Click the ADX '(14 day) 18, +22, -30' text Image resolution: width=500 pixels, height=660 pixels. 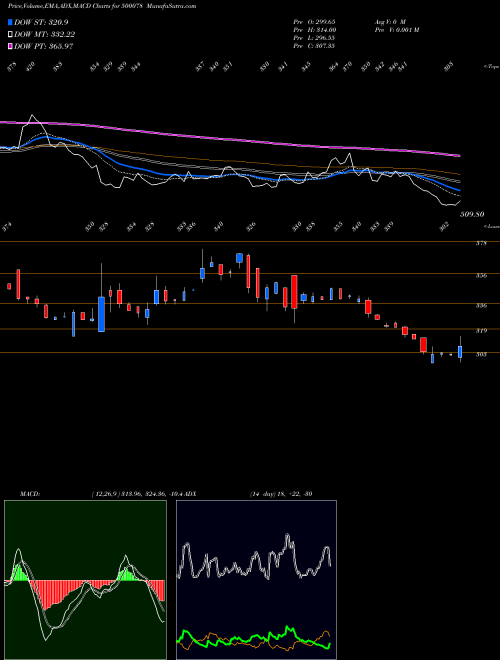coord(281,494)
